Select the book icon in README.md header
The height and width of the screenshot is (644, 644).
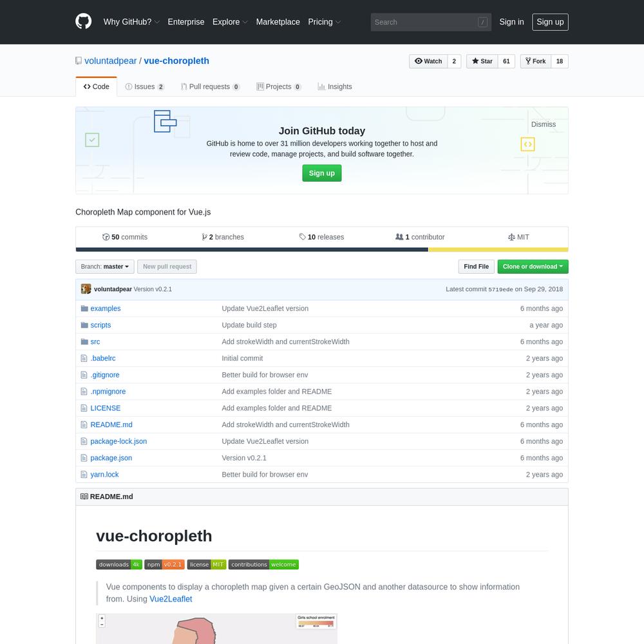click(84, 497)
